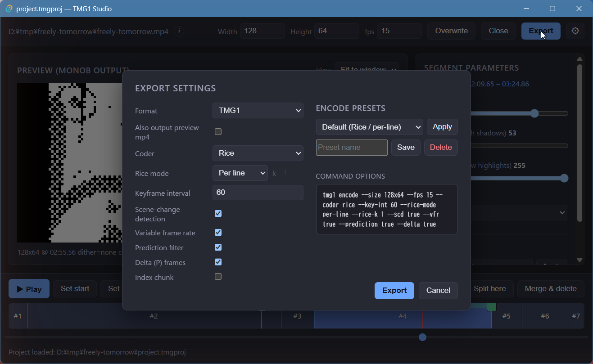Maximize the TMG1 Studio window
Image resolution: width=593 pixels, height=364 pixels.
point(552,9)
